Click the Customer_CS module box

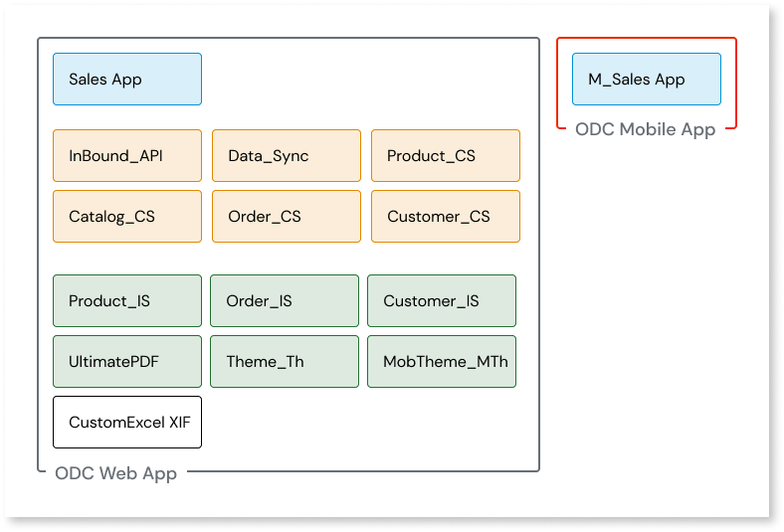coord(446,217)
